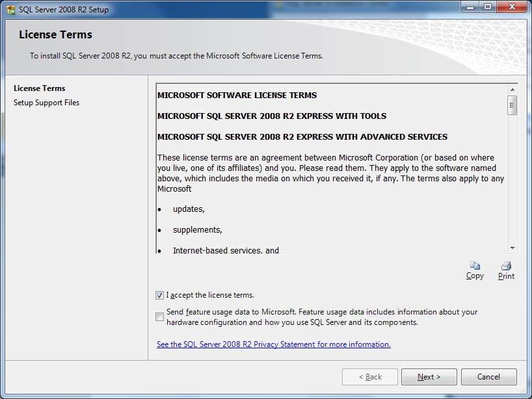Click the 'supplements,' bullet item
This screenshot has width=532, height=399.
(x=198, y=230)
